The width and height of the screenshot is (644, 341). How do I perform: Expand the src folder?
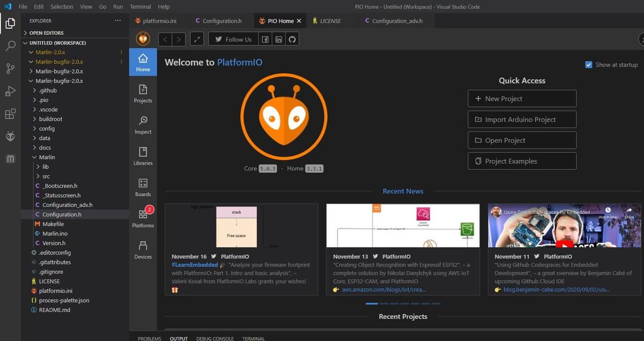tap(75, 176)
